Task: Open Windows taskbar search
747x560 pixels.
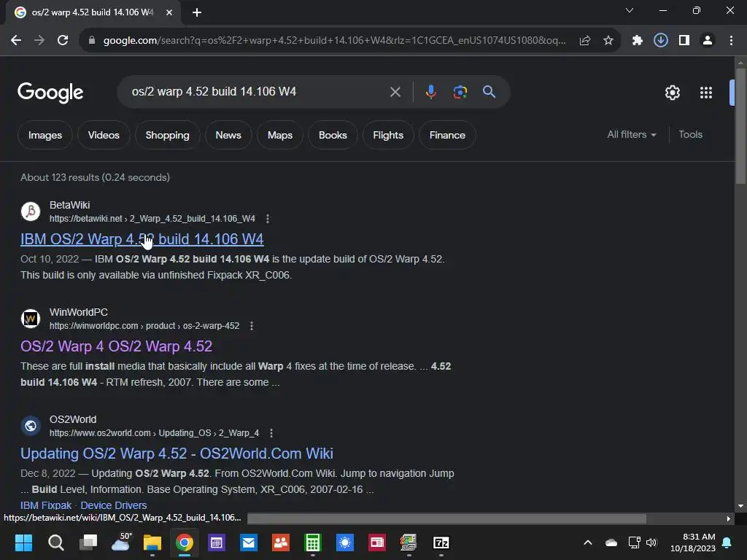Action: [55, 542]
